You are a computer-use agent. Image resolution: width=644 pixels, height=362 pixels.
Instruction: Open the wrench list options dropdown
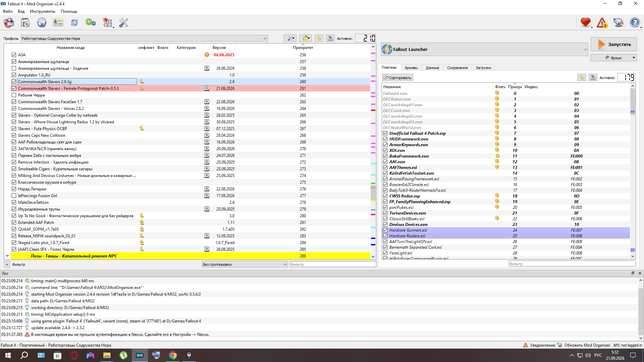[290, 38]
